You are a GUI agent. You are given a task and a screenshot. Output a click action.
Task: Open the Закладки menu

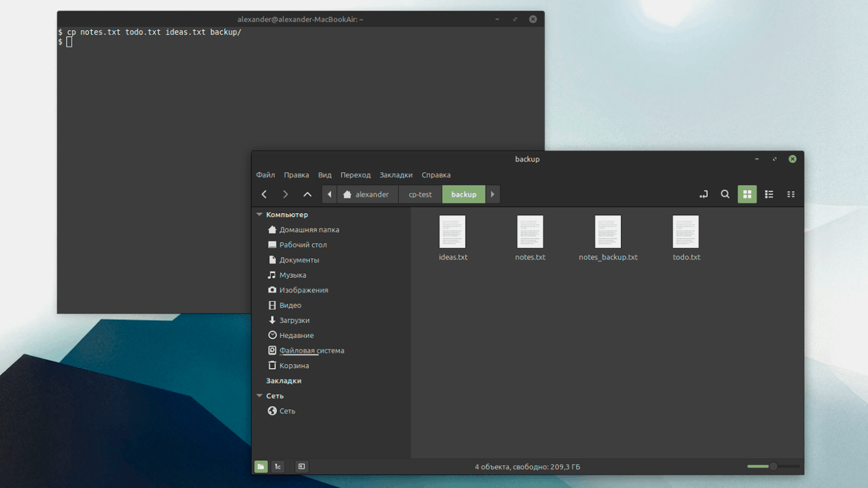396,175
